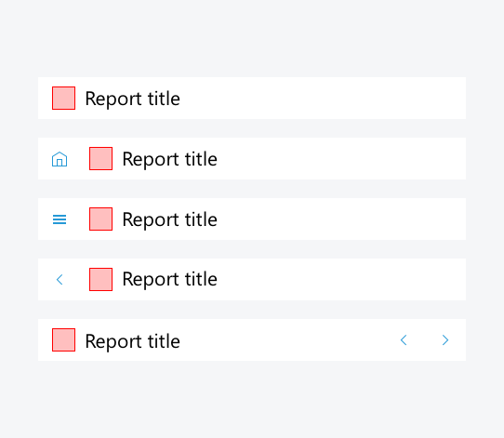Image resolution: width=504 pixels, height=438 pixels.
Task: Select the red logo beside the hamburger icon
Action: [101, 219]
